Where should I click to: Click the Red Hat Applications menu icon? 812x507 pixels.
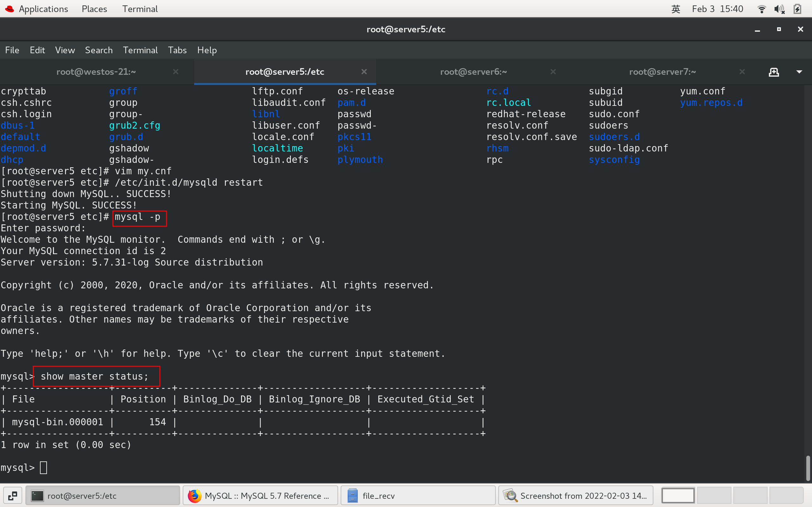[x=9, y=9]
